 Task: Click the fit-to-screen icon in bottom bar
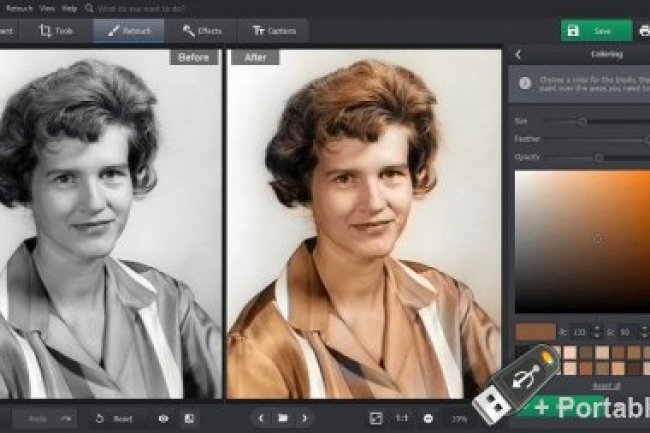(376, 418)
